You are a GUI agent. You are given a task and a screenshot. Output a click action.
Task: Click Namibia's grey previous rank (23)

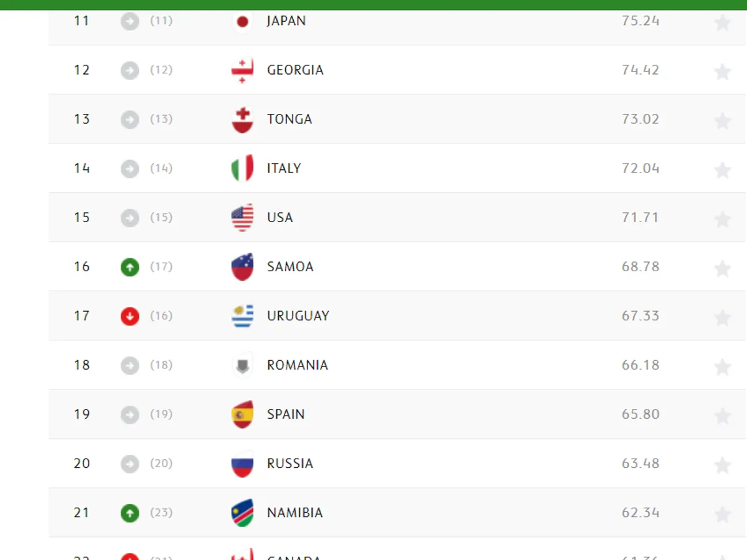(161, 513)
